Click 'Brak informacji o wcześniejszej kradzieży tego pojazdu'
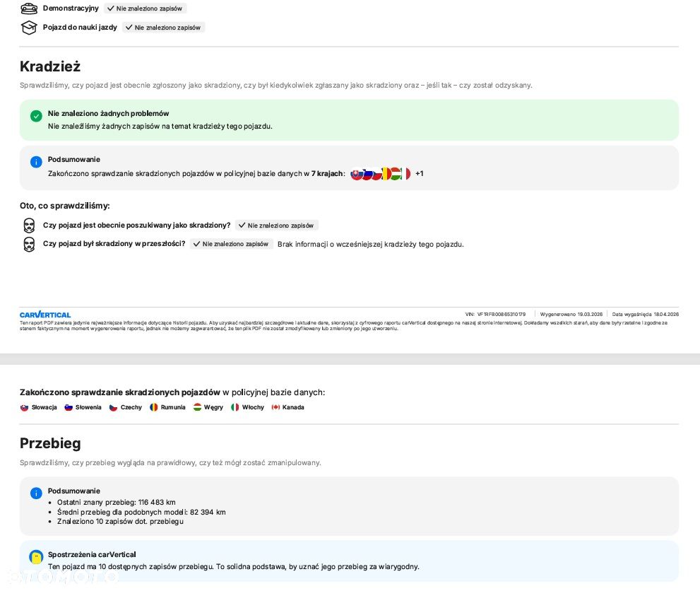Image resolution: width=700 pixels, height=591 pixels. point(371,245)
